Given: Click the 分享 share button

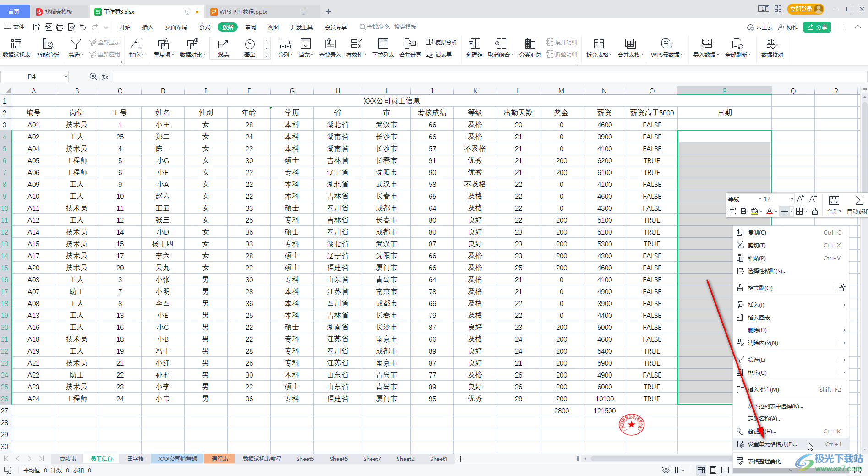Looking at the screenshot, I should click(817, 27).
